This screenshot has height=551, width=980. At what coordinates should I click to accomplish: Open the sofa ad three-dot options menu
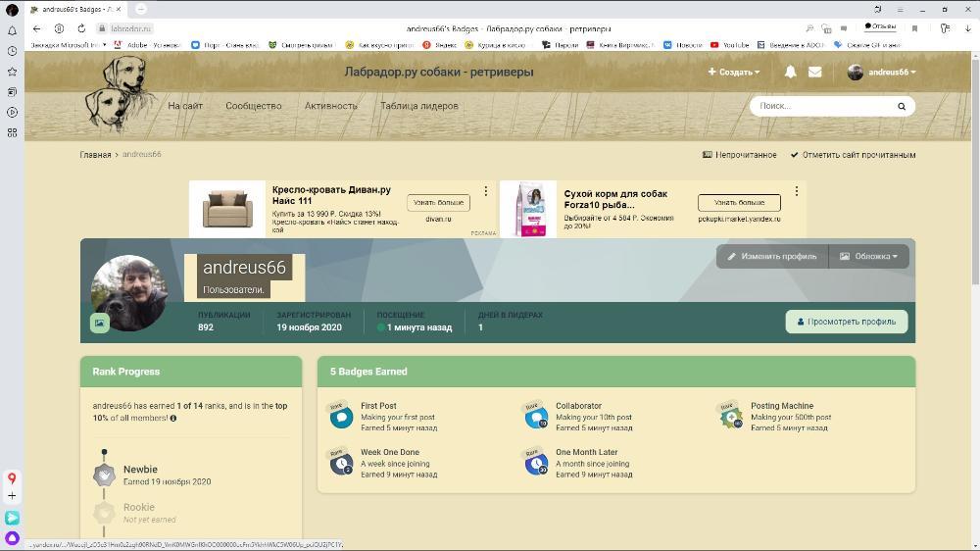(486, 191)
